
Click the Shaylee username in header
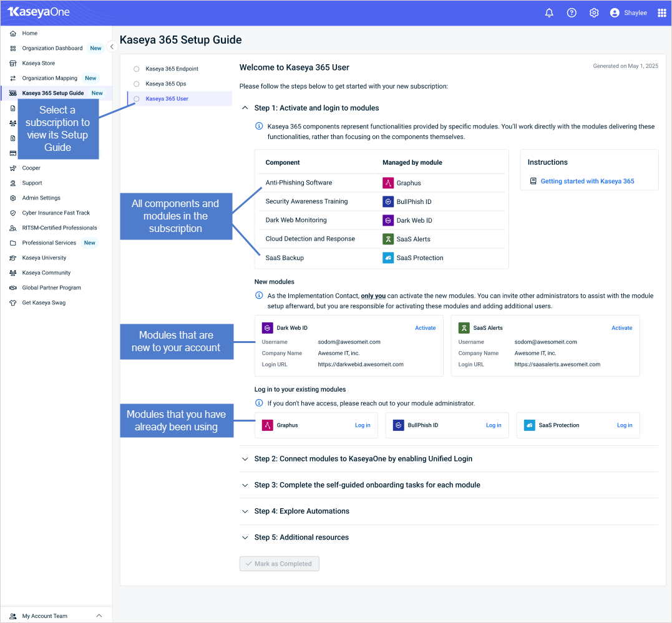[x=635, y=13]
